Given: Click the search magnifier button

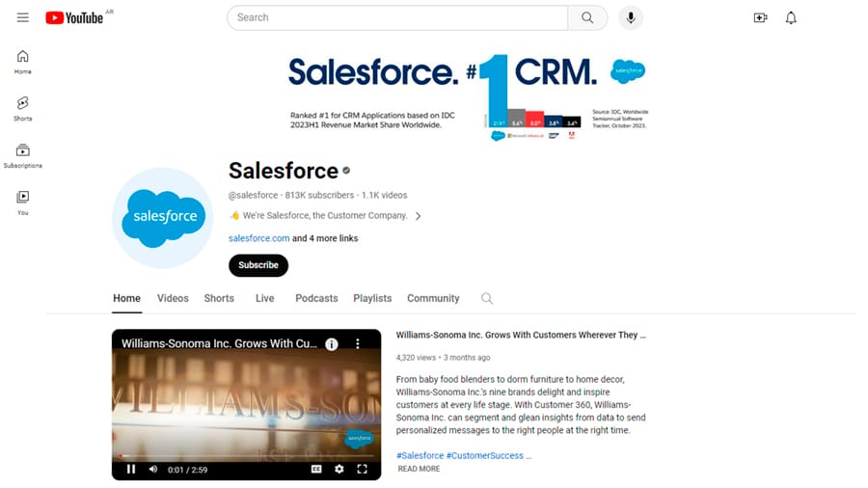Looking at the screenshot, I should (x=587, y=17).
